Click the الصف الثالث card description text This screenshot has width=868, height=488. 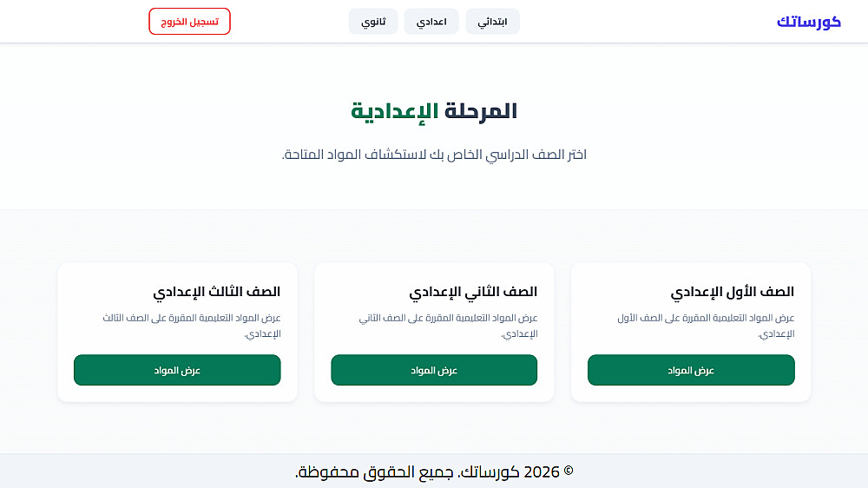[192, 326]
